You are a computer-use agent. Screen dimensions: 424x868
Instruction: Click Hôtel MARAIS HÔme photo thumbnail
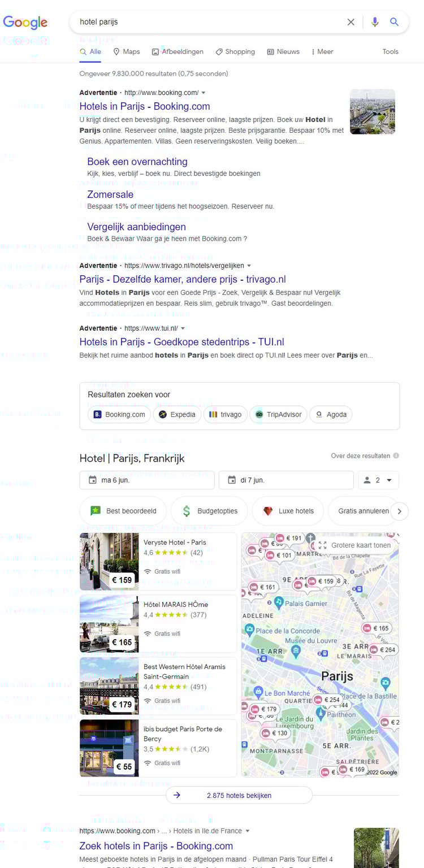click(109, 624)
